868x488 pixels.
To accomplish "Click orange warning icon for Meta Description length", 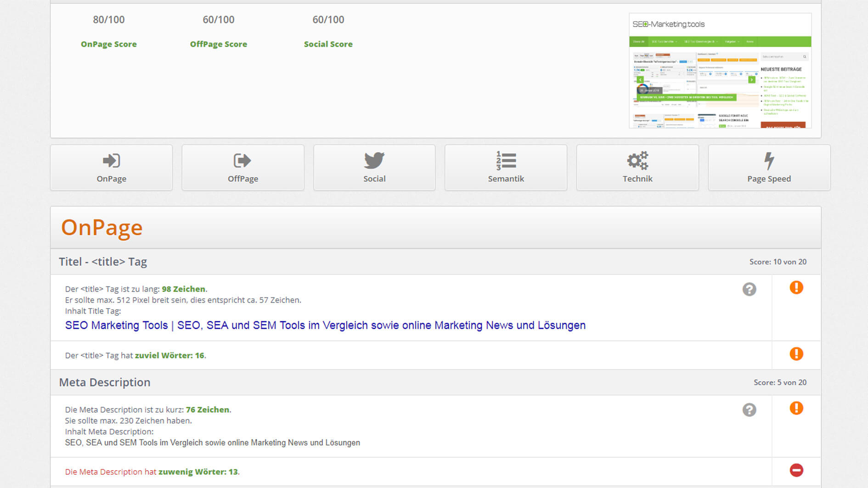I will click(796, 408).
